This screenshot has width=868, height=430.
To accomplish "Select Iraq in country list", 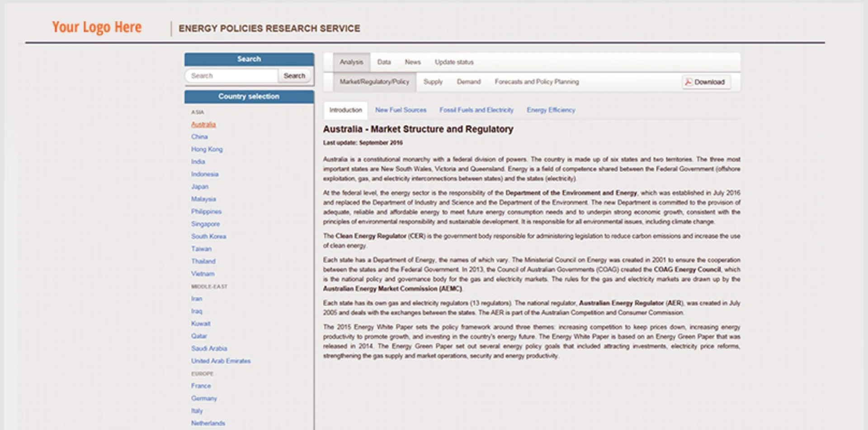I will (x=197, y=311).
